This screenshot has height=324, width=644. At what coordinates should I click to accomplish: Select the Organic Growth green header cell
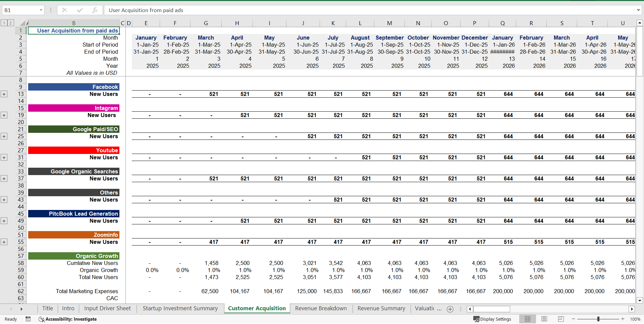point(73,256)
